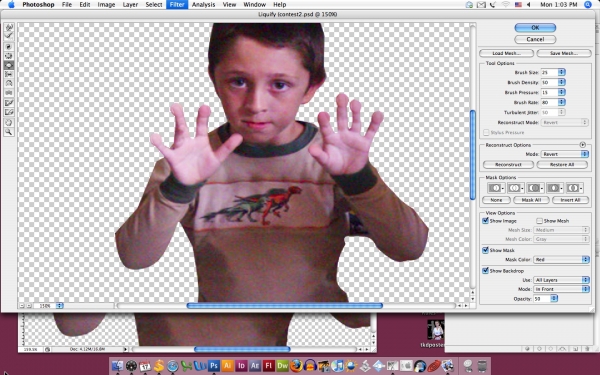600x375 pixels.
Task: Open Reconstruct Options Mode dropdown
Action: (x=564, y=154)
